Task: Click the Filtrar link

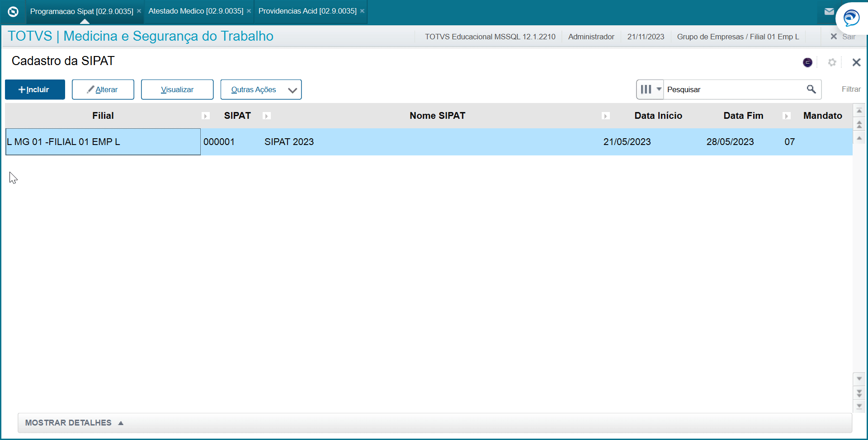Action: [x=851, y=89]
